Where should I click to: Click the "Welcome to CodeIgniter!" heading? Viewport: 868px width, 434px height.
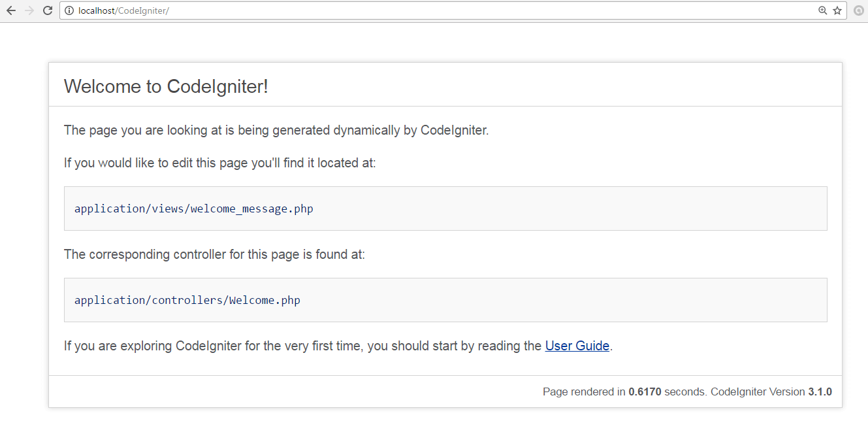[x=166, y=86]
